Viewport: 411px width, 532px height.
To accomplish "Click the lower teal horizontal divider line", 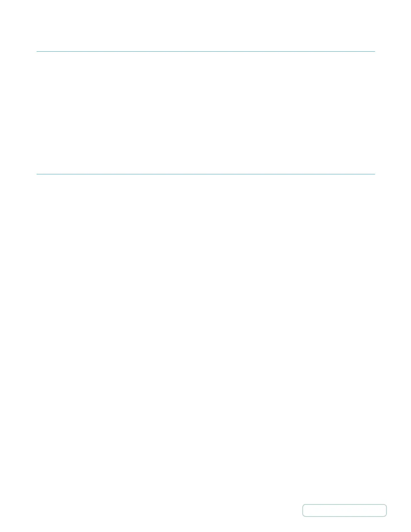I will (x=205, y=174).
